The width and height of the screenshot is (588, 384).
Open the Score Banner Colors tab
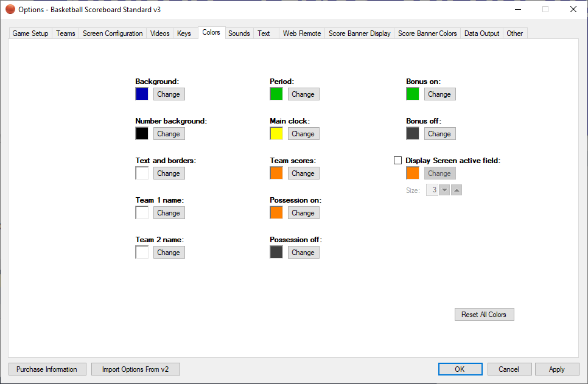(427, 33)
